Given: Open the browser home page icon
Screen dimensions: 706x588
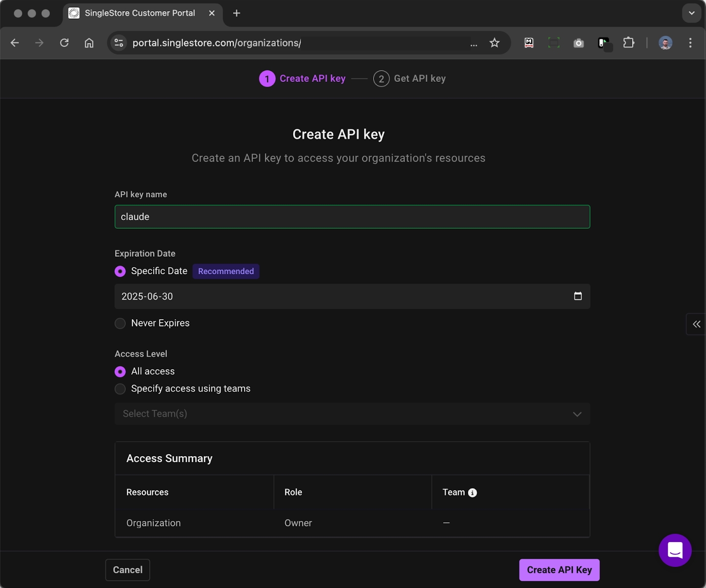Looking at the screenshot, I should tap(89, 43).
